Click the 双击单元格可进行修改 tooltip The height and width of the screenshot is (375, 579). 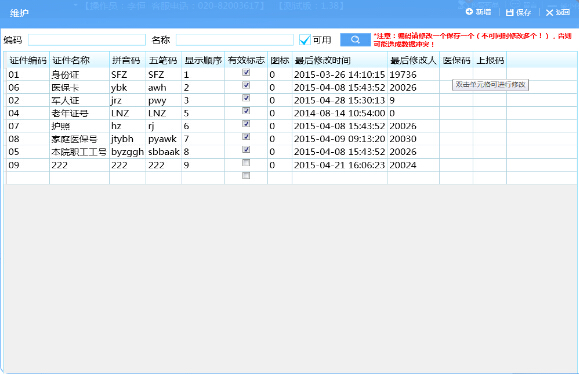490,85
